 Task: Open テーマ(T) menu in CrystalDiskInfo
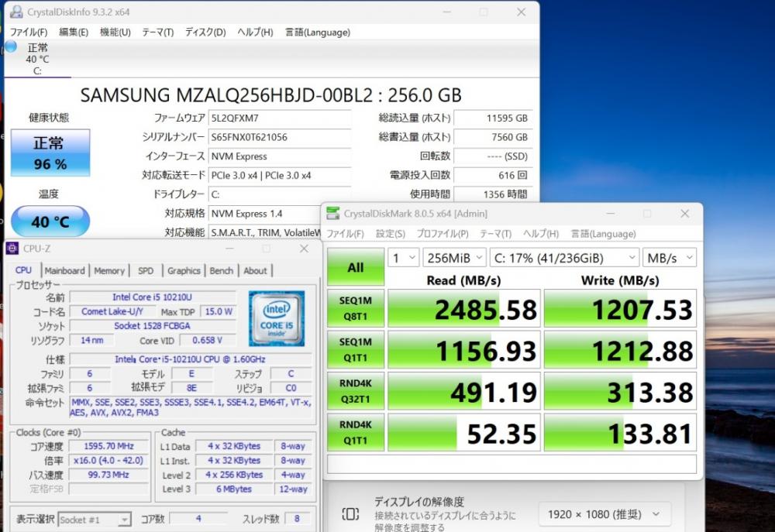(157, 32)
